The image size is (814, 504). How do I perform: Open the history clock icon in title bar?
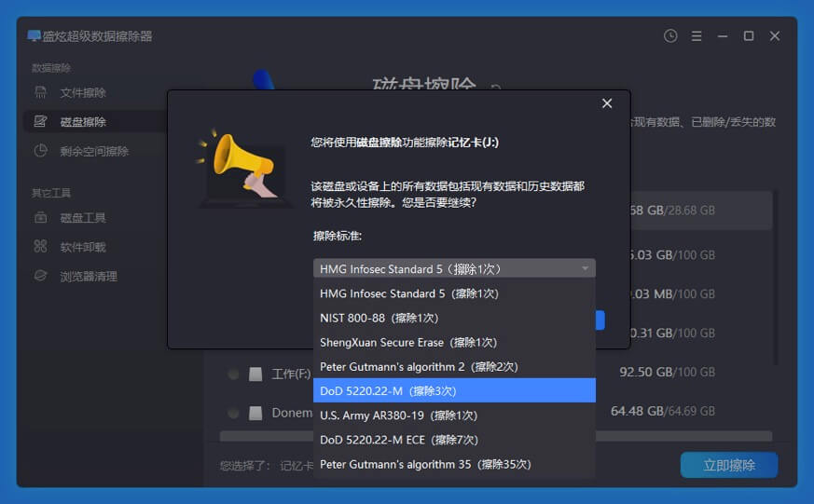[x=670, y=35]
